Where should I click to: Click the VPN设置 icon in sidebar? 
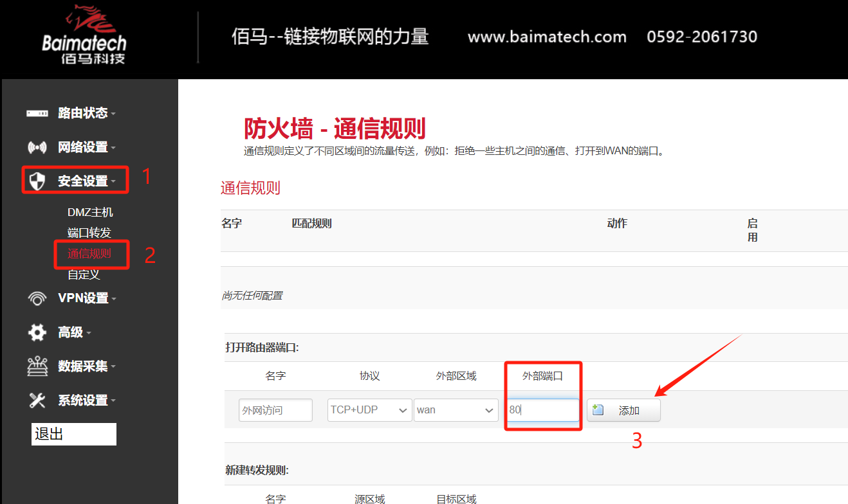click(x=37, y=298)
